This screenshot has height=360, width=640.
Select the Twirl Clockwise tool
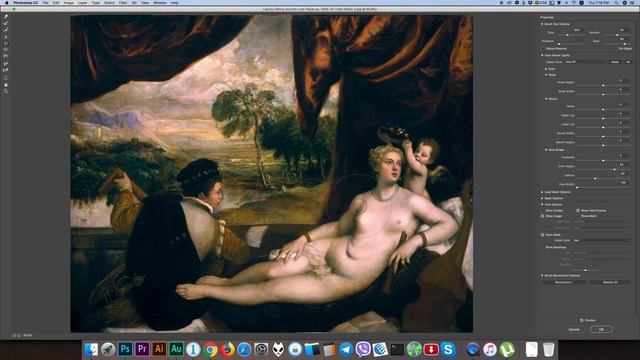click(x=6, y=37)
